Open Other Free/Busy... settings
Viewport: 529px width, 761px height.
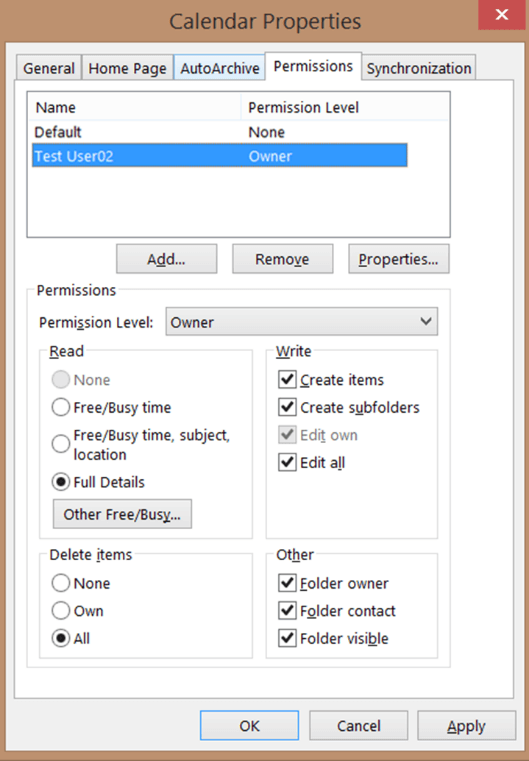click(122, 514)
